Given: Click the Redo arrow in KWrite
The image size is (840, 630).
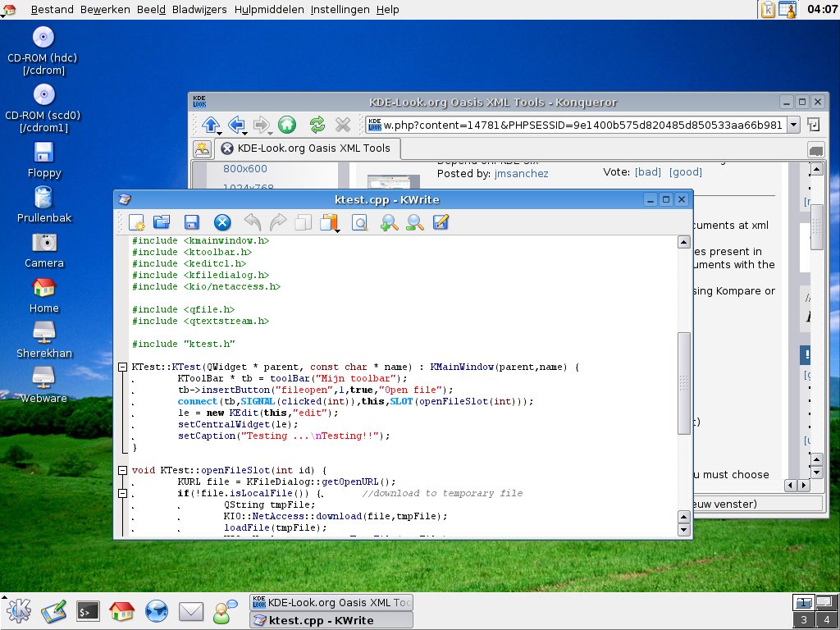Looking at the screenshot, I should pos(278,222).
